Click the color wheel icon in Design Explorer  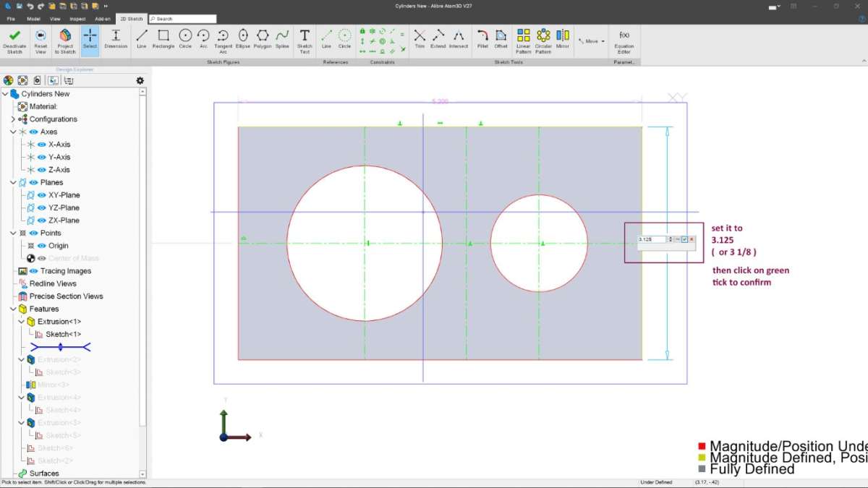tap(8, 80)
